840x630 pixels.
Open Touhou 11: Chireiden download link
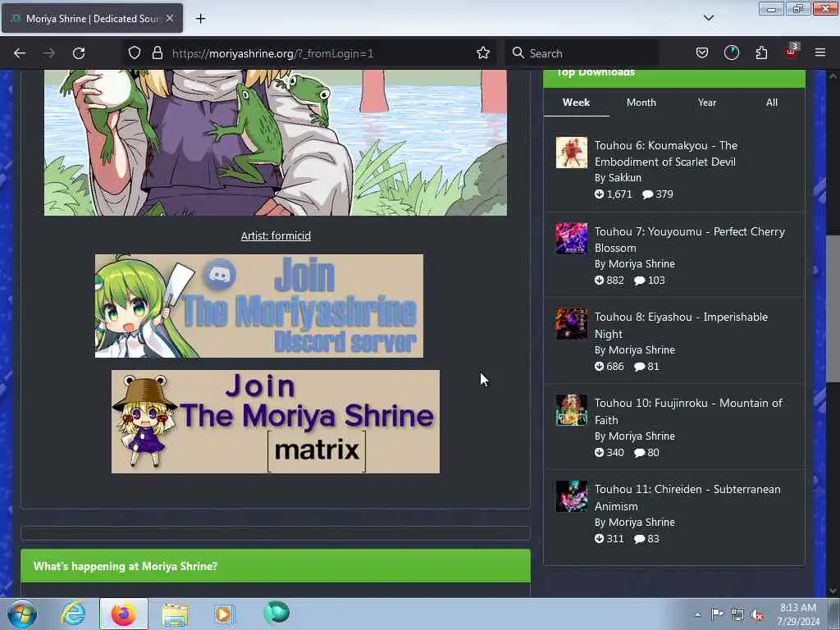coord(687,498)
